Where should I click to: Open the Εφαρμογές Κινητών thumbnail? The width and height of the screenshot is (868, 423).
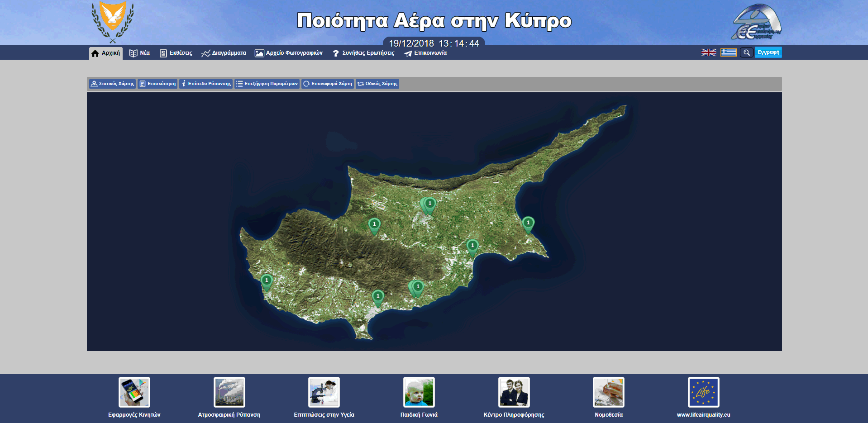pos(134,392)
